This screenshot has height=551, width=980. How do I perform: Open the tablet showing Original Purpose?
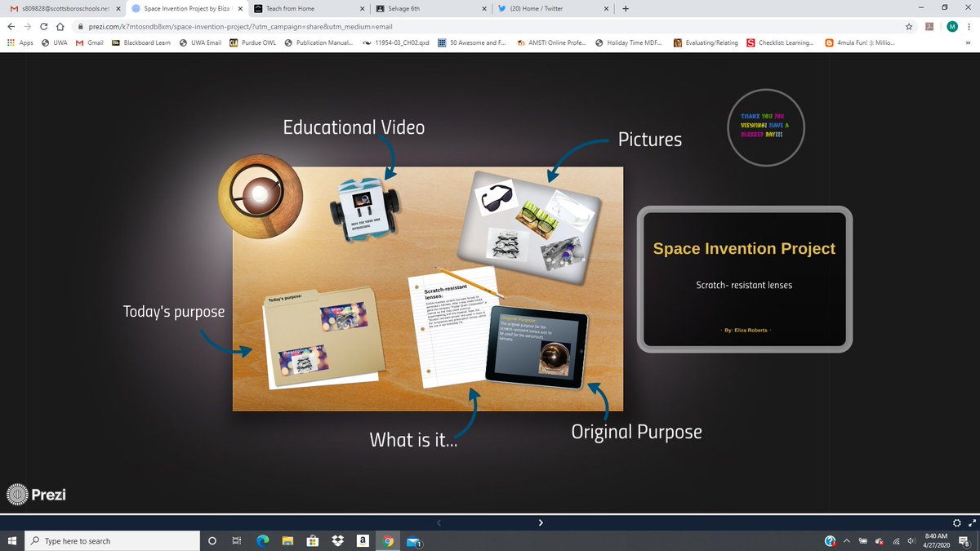[537, 348]
